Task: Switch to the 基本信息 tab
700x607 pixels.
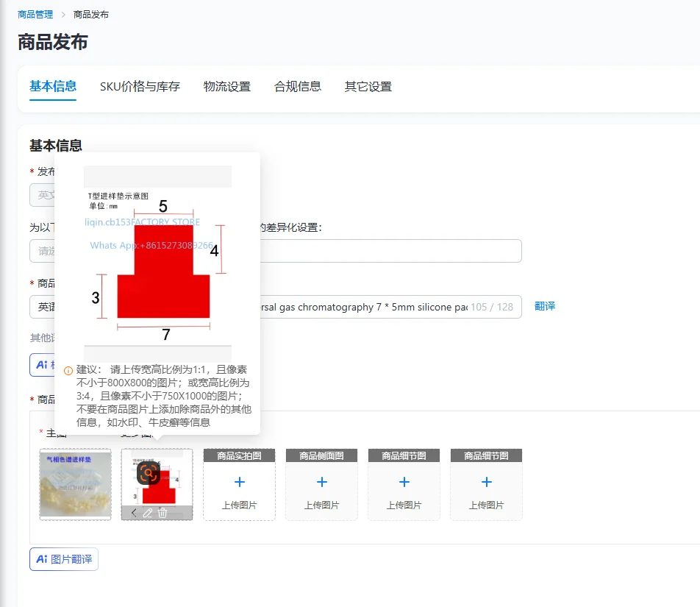Action: [x=53, y=86]
